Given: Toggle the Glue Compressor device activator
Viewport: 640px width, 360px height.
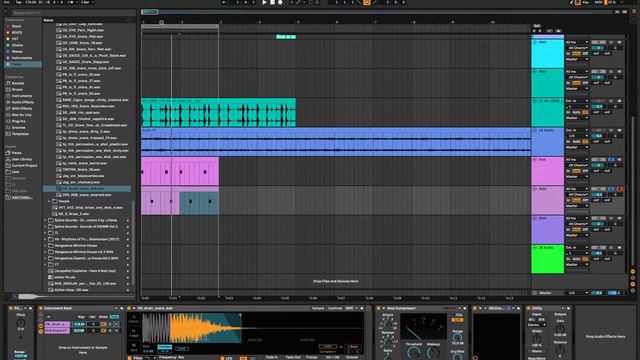Looking at the screenshot, I should (378, 308).
